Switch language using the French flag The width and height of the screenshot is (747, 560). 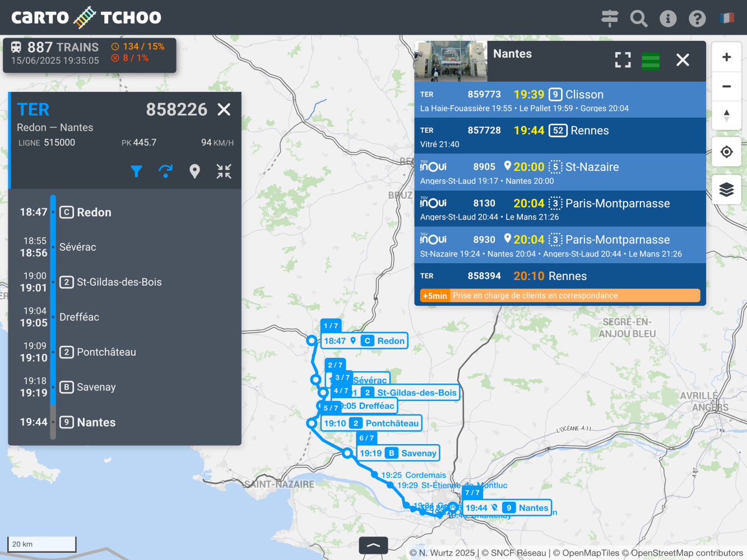[726, 18]
